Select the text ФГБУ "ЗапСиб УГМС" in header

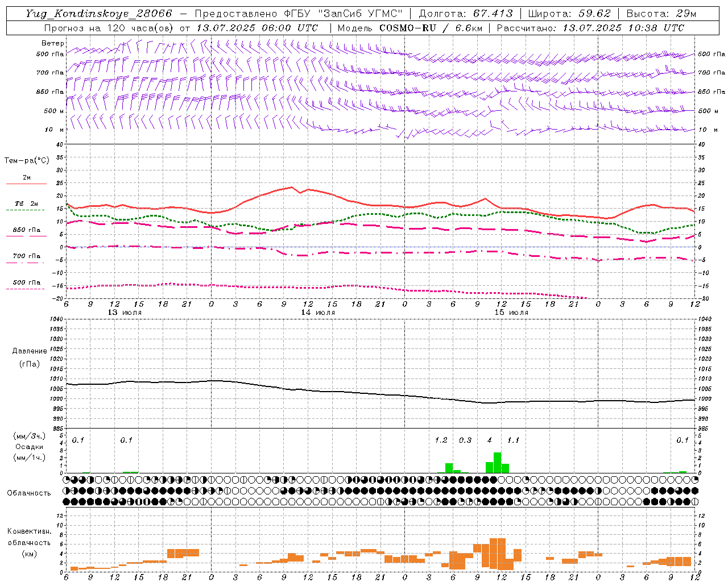point(343,14)
